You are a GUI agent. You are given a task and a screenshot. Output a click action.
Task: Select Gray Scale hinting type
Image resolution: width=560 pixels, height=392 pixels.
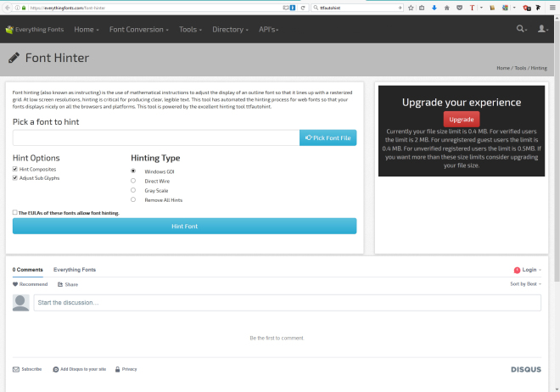(x=133, y=190)
